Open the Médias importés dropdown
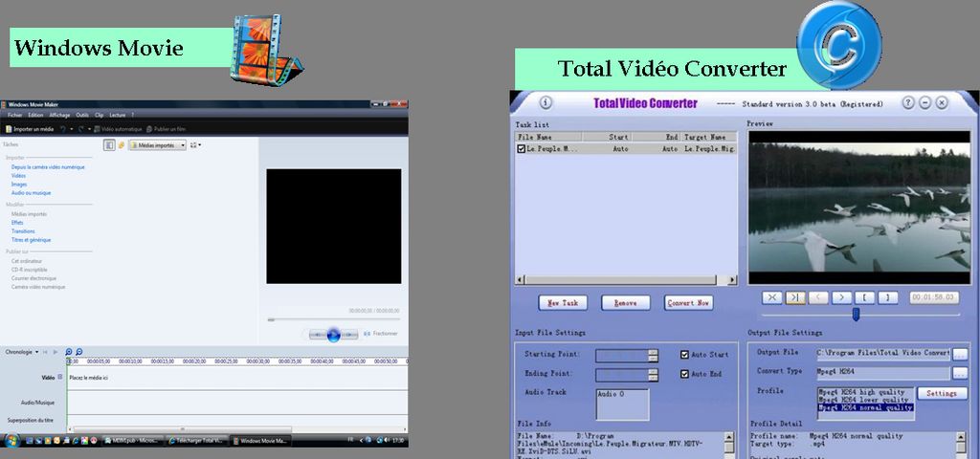Viewport: 980px width, 459px height. (x=158, y=145)
